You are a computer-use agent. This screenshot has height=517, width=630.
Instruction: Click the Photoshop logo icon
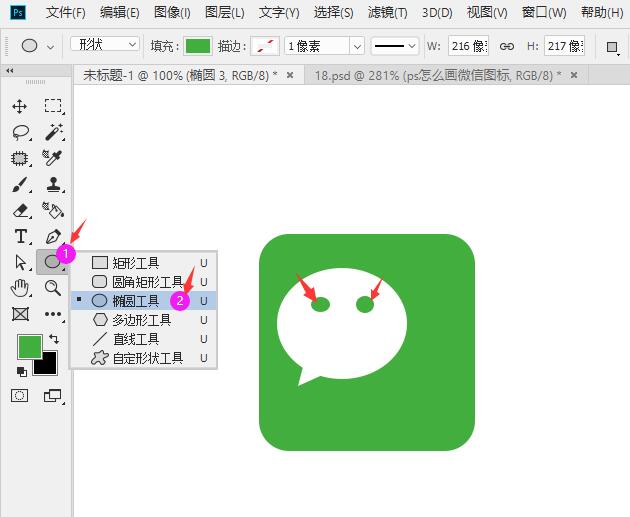coord(18,12)
